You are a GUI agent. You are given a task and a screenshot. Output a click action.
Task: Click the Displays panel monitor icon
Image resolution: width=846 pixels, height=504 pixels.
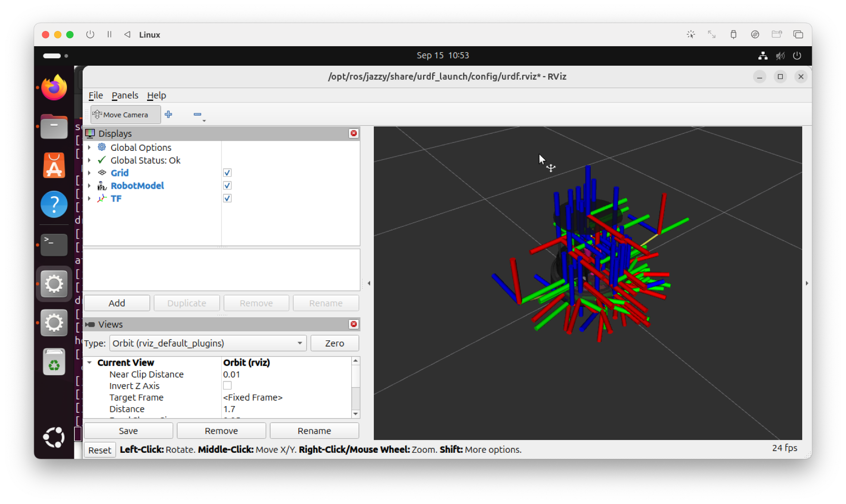coord(90,133)
